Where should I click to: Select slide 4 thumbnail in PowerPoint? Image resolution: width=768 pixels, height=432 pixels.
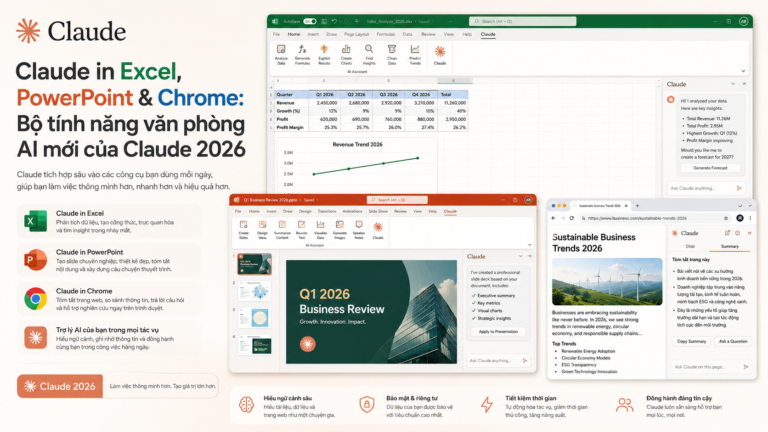(255, 345)
